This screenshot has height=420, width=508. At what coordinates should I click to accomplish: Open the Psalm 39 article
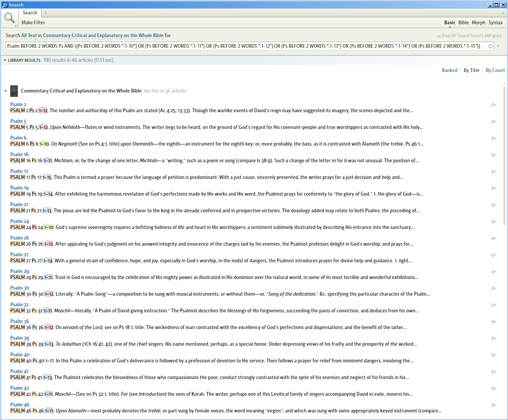tap(20, 338)
